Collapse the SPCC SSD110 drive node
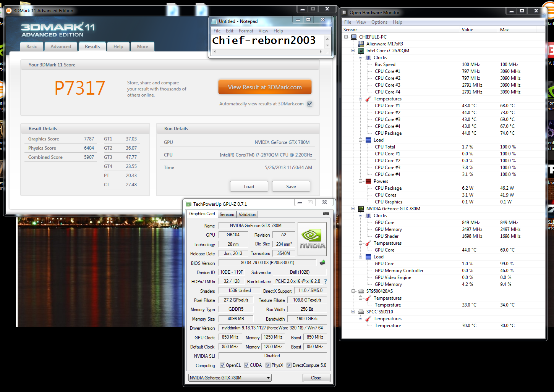Viewport: 554px width, 392px height. [x=353, y=312]
